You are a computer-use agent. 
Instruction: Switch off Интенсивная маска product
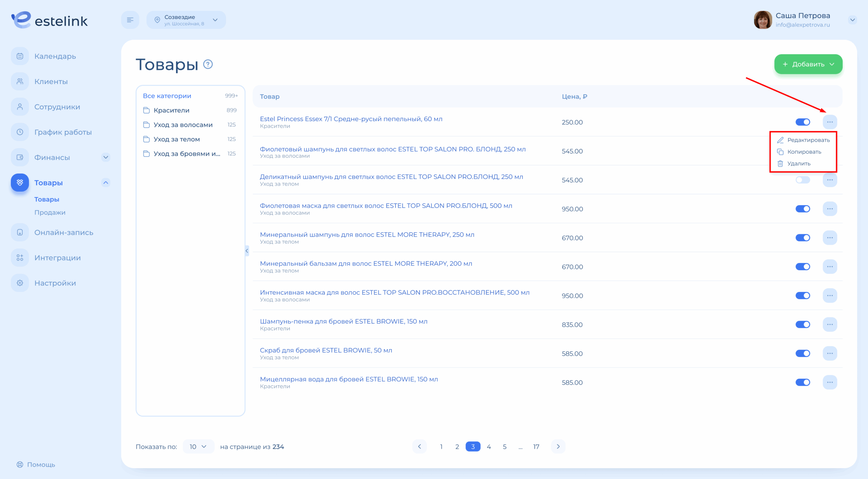[803, 296]
